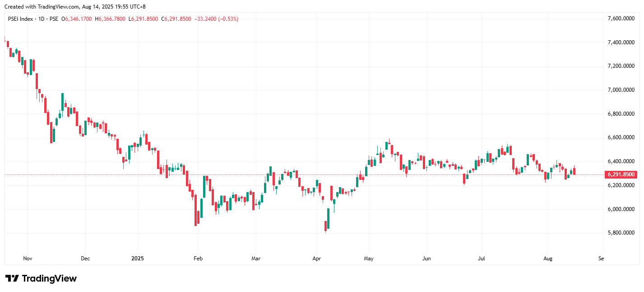Click the "Jul" time axis label
The image size is (644, 292).
tap(482, 259)
